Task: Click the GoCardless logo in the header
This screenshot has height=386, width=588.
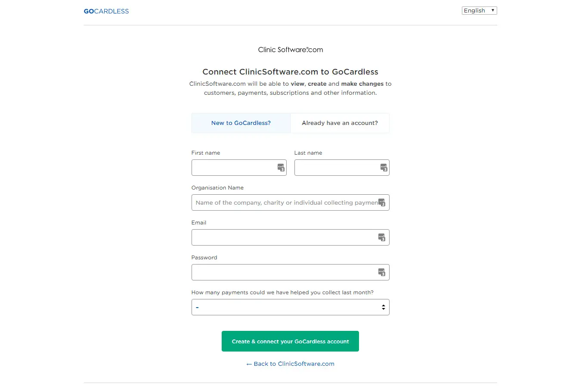Action: [x=106, y=11]
